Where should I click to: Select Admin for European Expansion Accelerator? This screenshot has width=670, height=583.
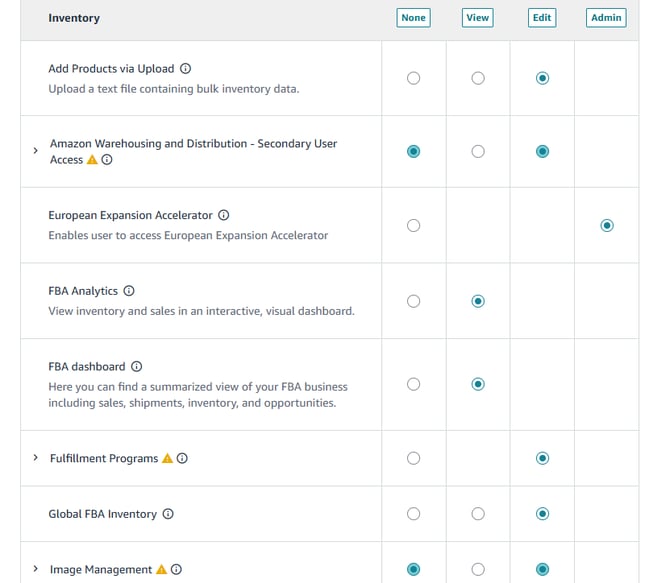tap(607, 226)
